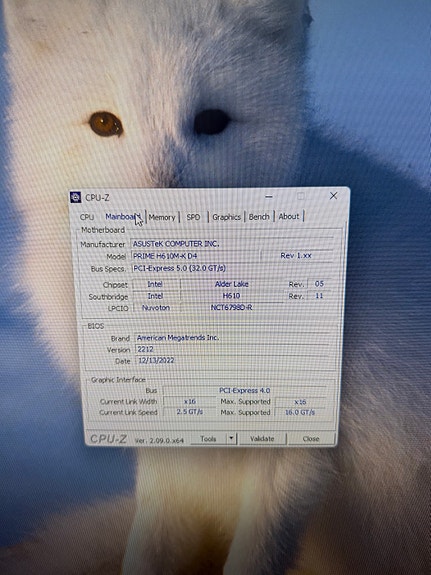Open the CPU tab
The width and height of the screenshot is (431, 575).
pyautogui.click(x=87, y=217)
